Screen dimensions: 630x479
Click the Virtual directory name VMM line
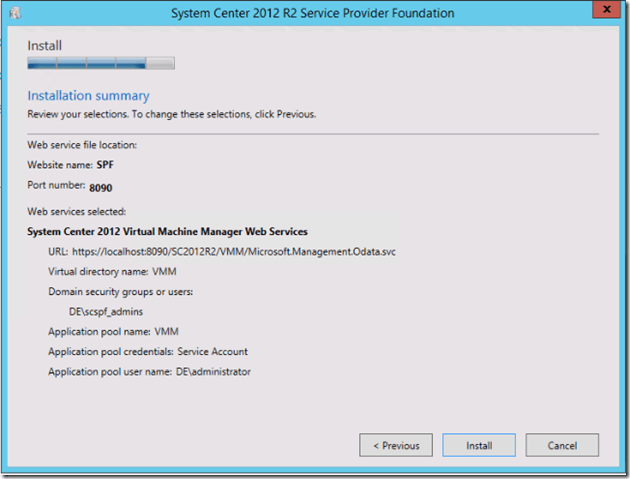pyautogui.click(x=112, y=271)
